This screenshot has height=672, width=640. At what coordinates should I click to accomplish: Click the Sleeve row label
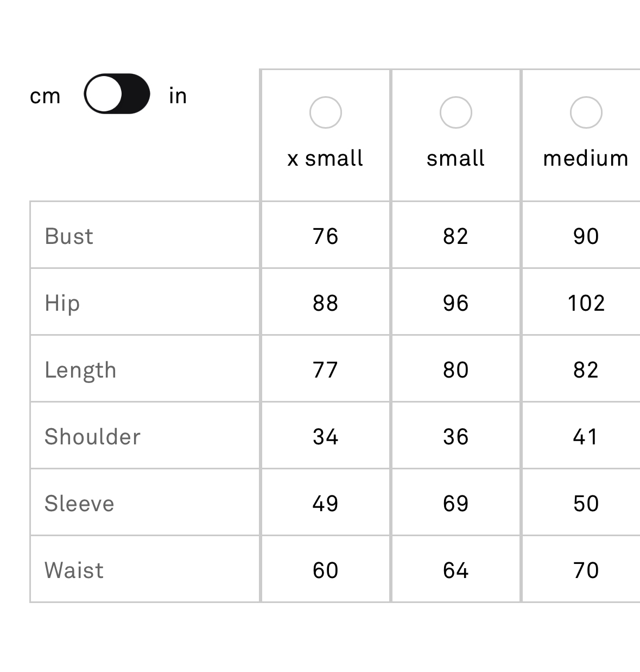(x=79, y=504)
